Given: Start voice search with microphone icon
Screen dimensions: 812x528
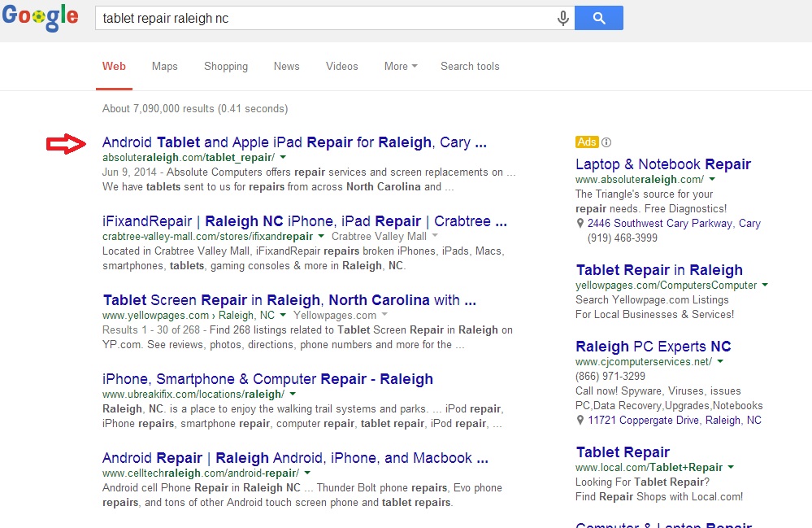Looking at the screenshot, I should tap(563, 18).
